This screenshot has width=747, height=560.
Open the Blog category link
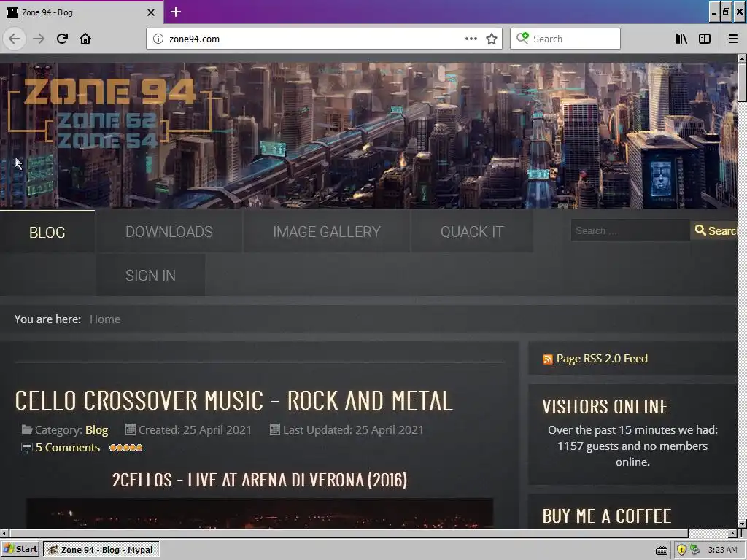coord(97,430)
